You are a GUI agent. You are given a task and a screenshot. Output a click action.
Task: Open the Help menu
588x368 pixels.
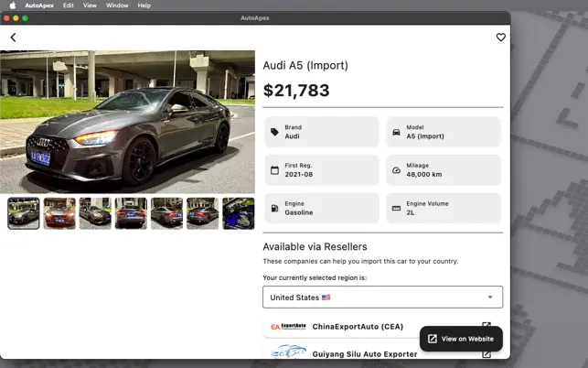coord(144,5)
